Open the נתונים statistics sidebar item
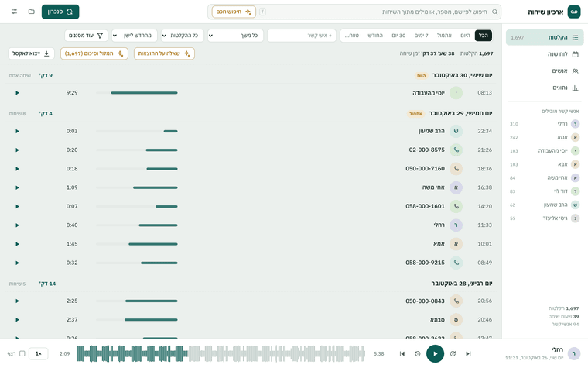 (545, 88)
